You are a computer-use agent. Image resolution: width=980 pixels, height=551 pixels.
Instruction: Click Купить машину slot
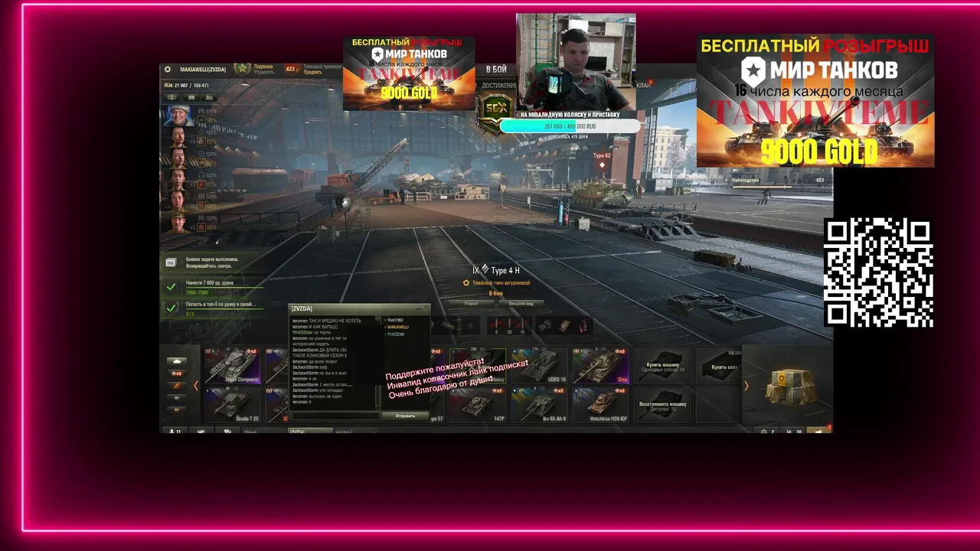(662, 366)
